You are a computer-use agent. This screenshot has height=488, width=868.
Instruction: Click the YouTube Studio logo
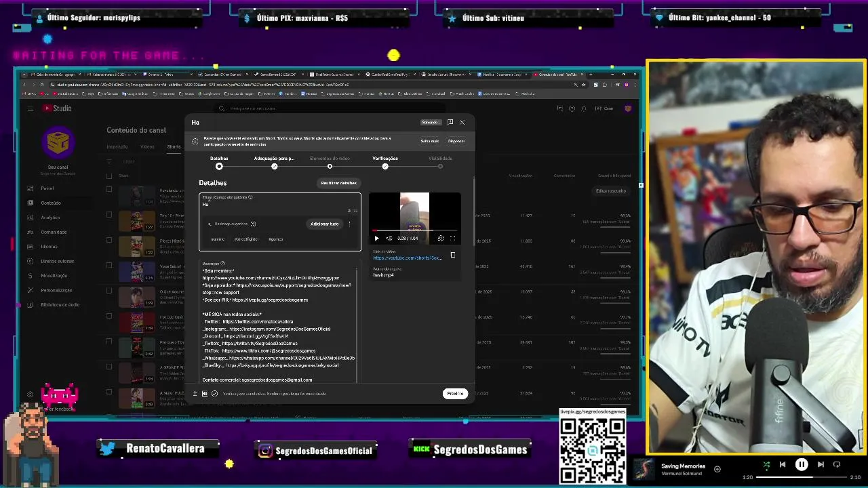pyautogui.click(x=57, y=108)
